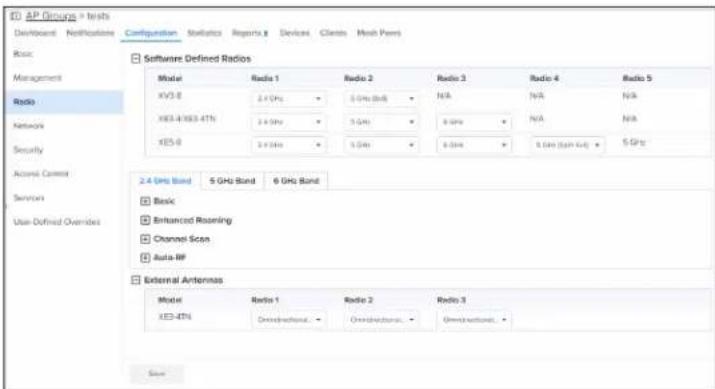715x389 pixels.
Task: Open XE5-8 Radio 3 band dropdown
Action: (474, 145)
